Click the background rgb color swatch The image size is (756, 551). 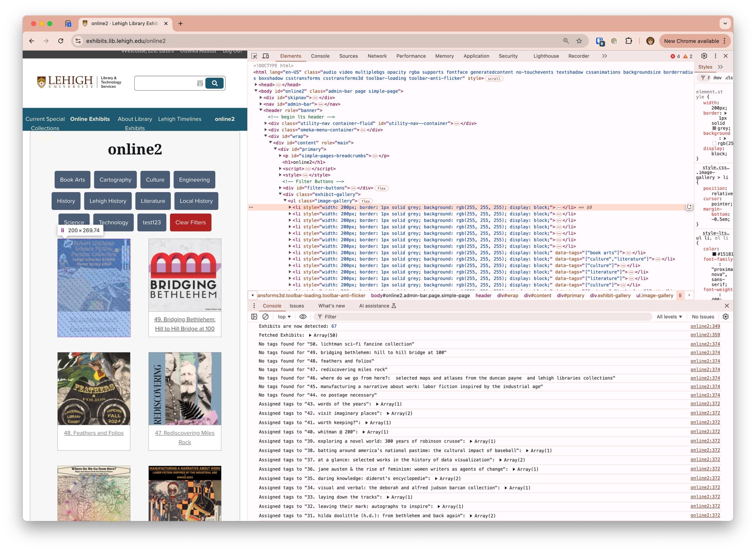(x=714, y=143)
